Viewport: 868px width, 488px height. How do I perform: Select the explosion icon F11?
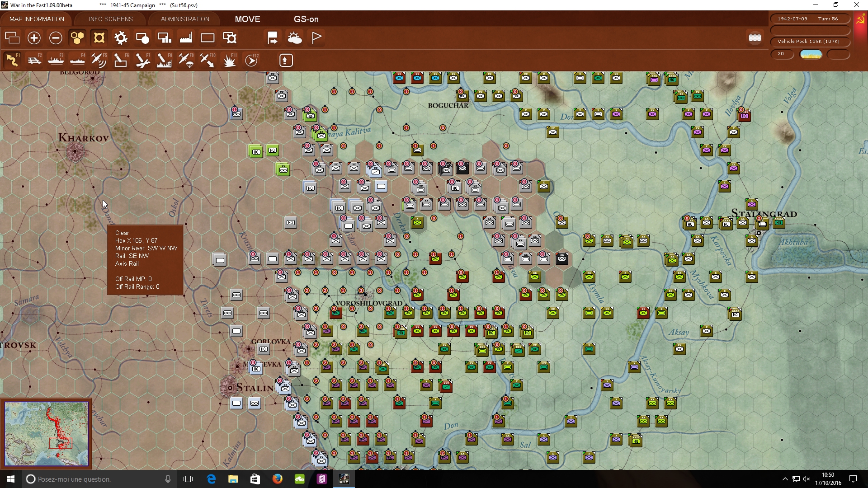pyautogui.click(x=230, y=60)
